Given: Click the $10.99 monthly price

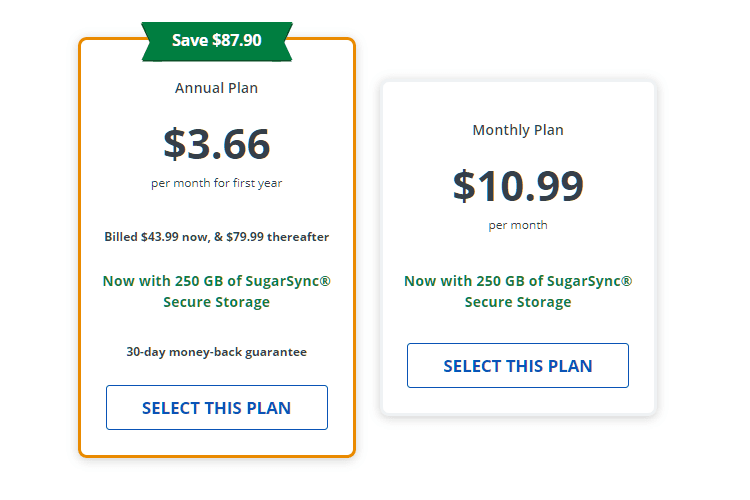Looking at the screenshot, I should click(x=518, y=186).
